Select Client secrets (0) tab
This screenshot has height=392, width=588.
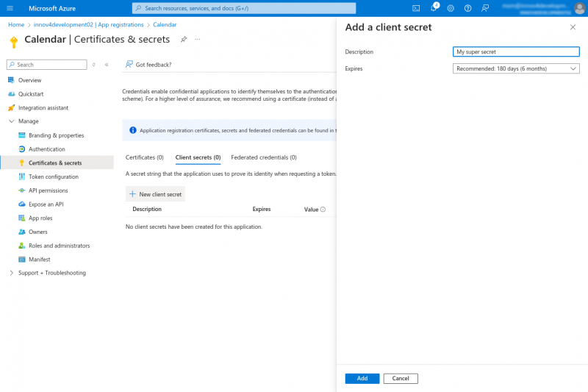[198, 157]
